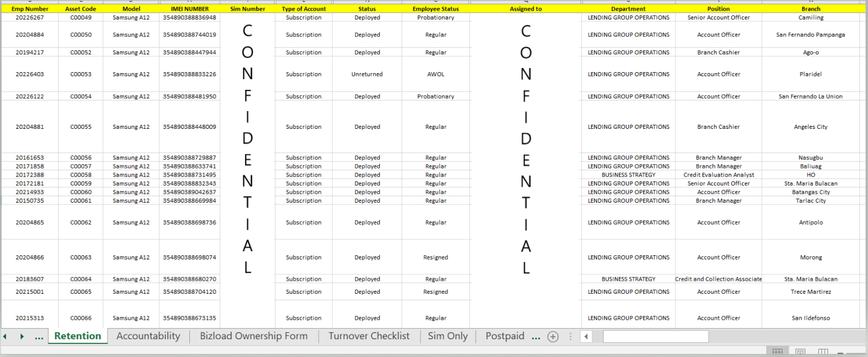Select the 'Department' header cell
Screen dimensions: 868x357
pos(628,9)
